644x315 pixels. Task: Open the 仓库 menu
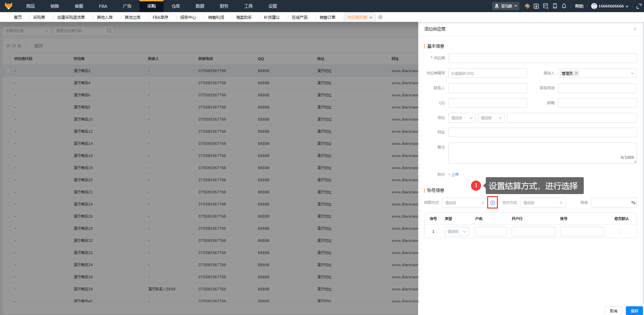click(176, 6)
